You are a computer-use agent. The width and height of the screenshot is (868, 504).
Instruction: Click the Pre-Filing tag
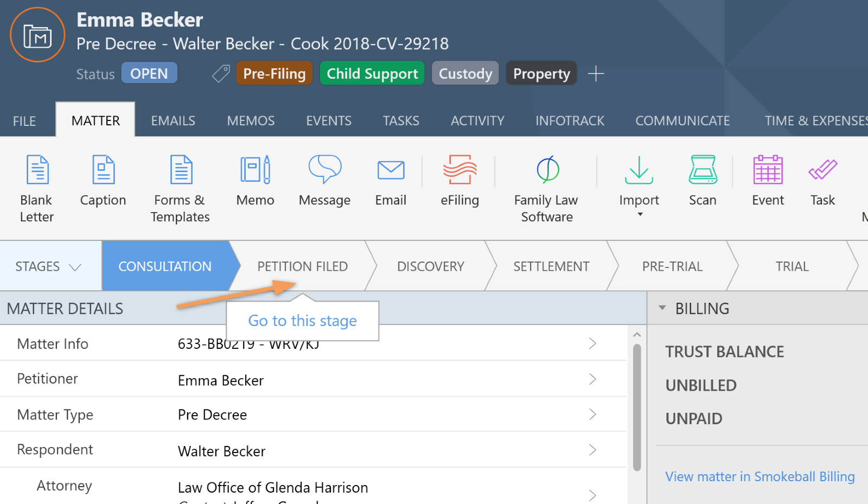click(x=274, y=73)
